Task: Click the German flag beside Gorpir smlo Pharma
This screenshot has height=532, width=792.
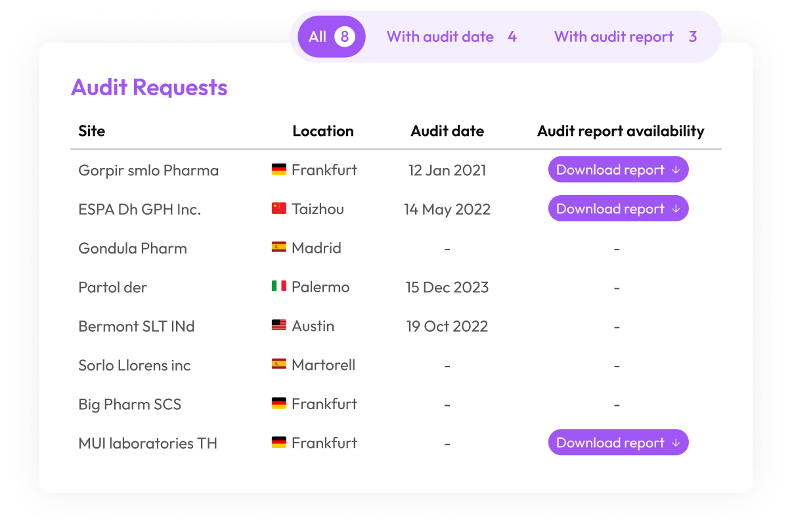Action: click(x=278, y=169)
